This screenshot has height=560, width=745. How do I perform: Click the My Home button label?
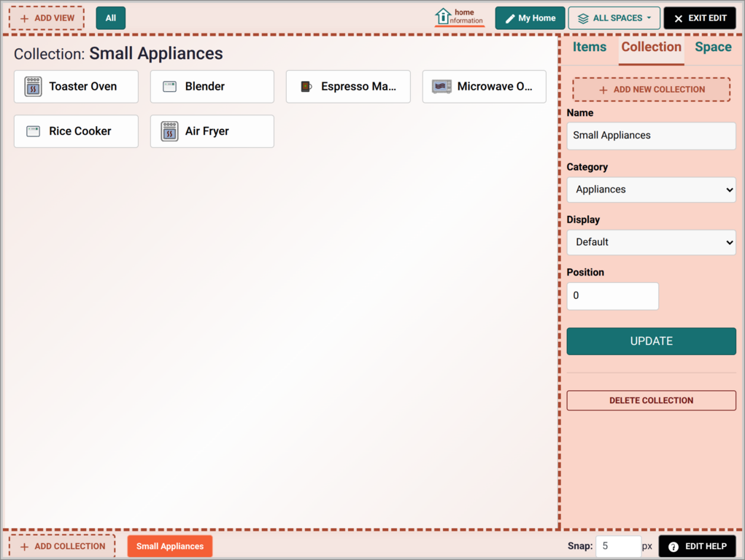coord(537,18)
